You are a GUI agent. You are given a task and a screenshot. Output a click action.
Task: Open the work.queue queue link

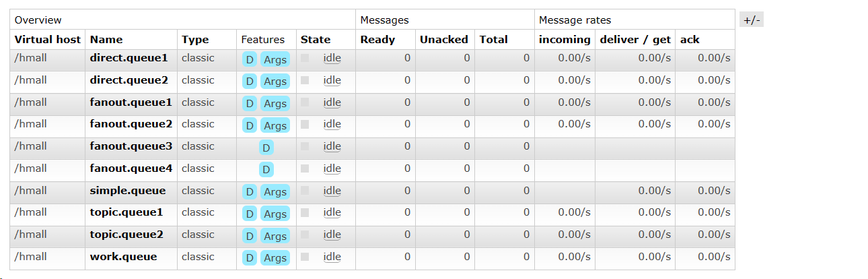click(123, 257)
